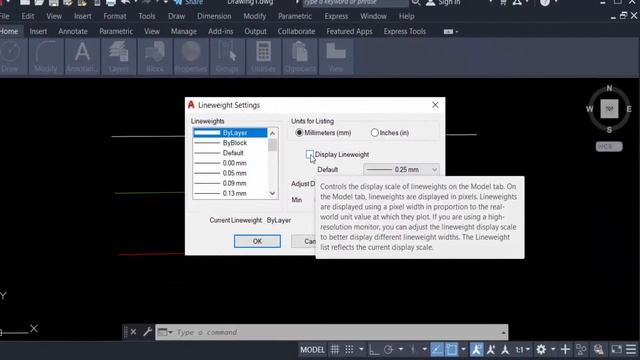Open the Parametric menu in menu bar
The height and width of the screenshot is (360, 640).
point(295,16)
